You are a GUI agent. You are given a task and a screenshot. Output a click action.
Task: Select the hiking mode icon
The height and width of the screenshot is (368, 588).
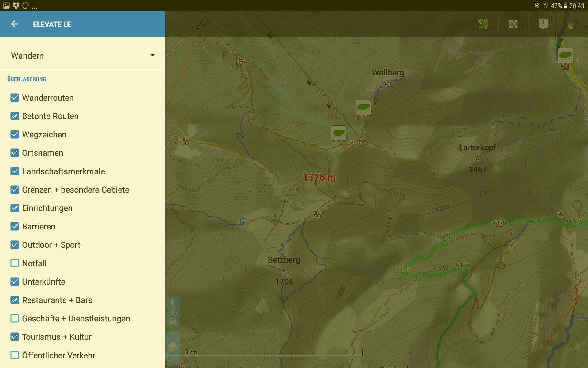[x=173, y=303]
